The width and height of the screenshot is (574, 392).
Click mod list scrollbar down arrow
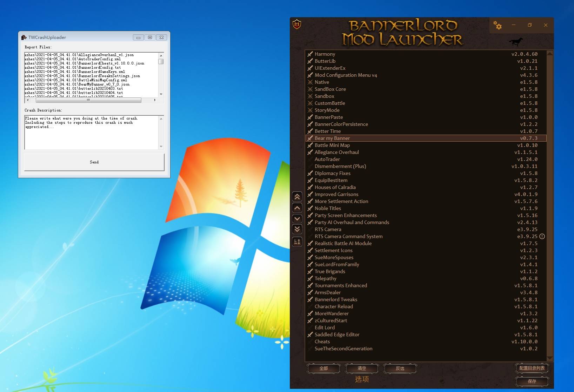click(x=550, y=358)
